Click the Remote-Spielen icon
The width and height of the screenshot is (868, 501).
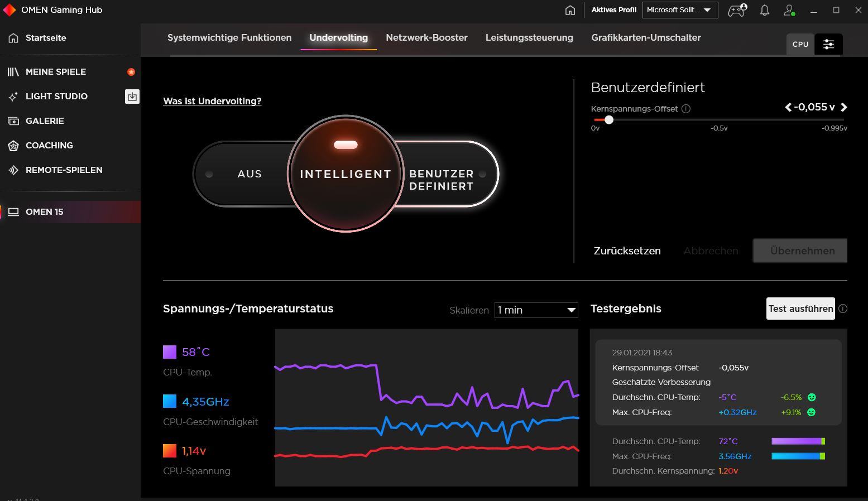13,170
